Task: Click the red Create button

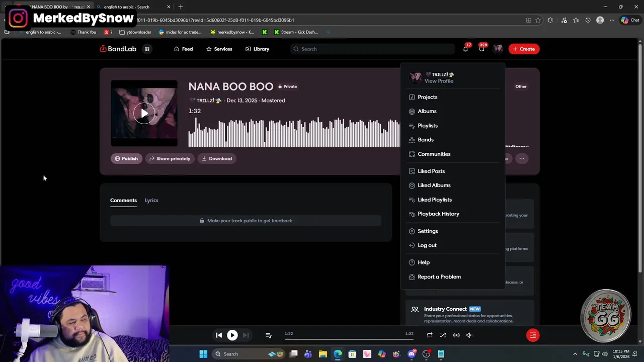Action: (524, 49)
